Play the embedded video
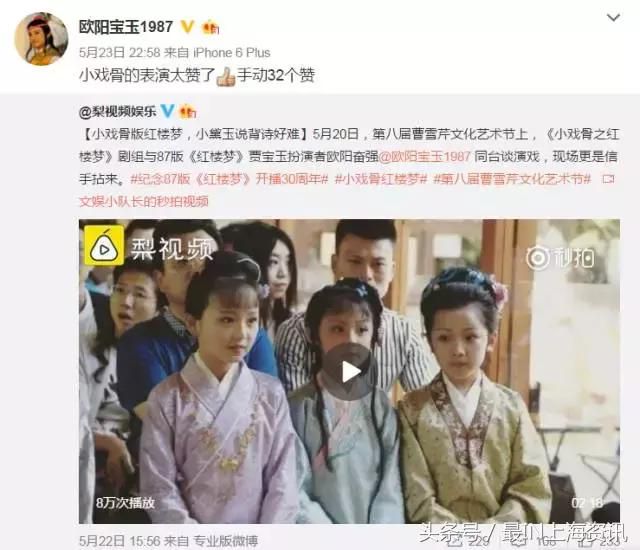640x550 pixels. click(350, 372)
